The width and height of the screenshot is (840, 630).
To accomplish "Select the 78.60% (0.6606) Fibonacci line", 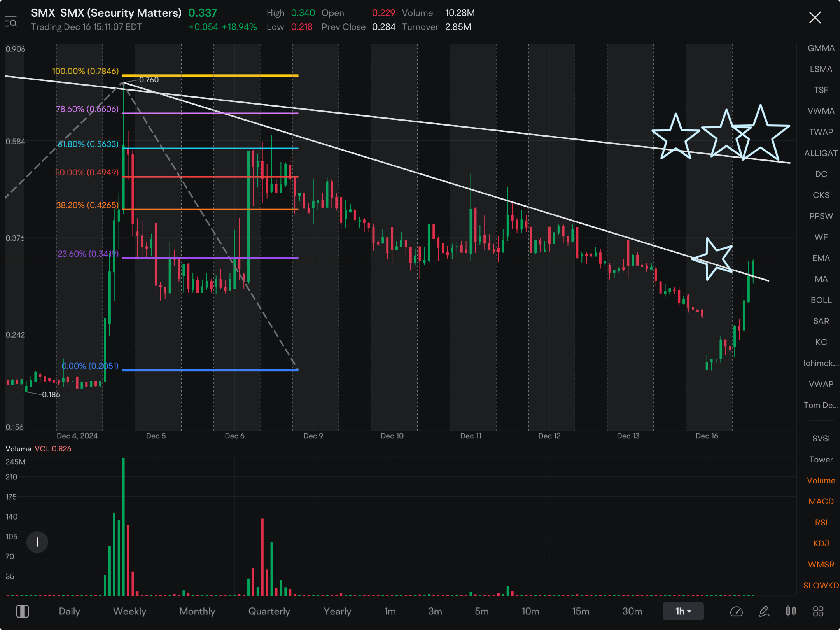I will point(210,113).
